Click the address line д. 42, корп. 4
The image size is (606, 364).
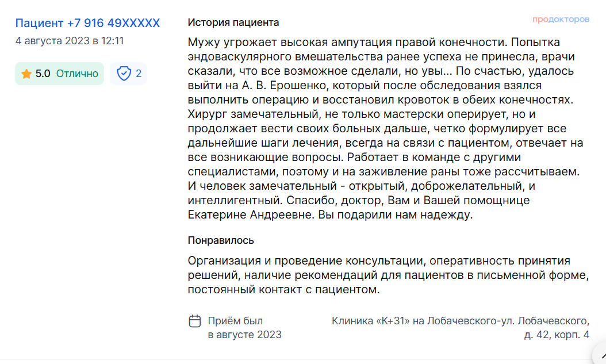coord(557,335)
